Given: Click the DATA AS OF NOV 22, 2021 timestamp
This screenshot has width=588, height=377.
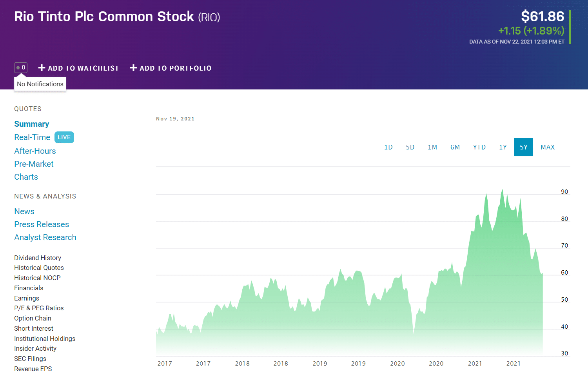Looking at the screenshot, I should (517, 42).
